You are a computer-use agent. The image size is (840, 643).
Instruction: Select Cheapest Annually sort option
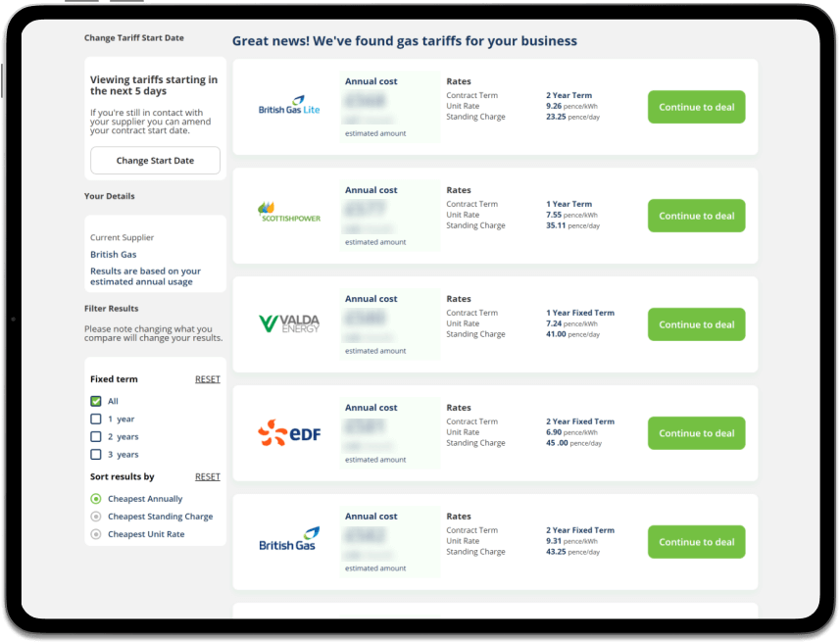(96, 499)
